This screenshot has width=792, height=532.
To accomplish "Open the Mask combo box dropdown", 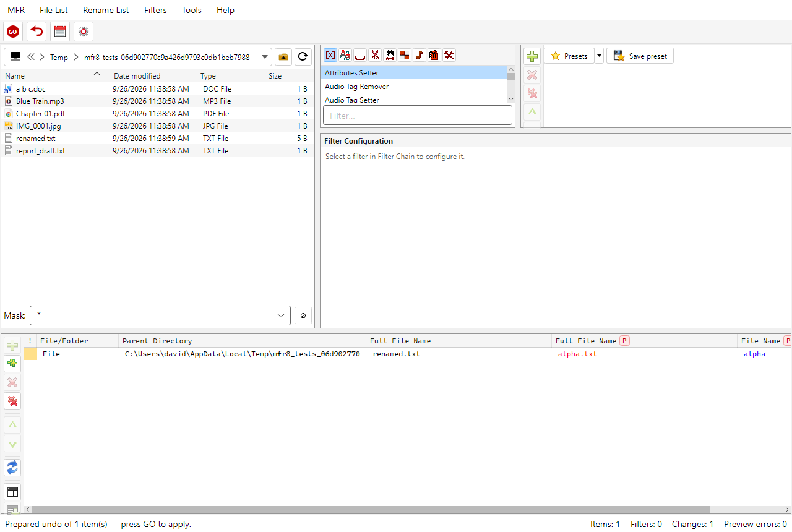I will [281, 315].
